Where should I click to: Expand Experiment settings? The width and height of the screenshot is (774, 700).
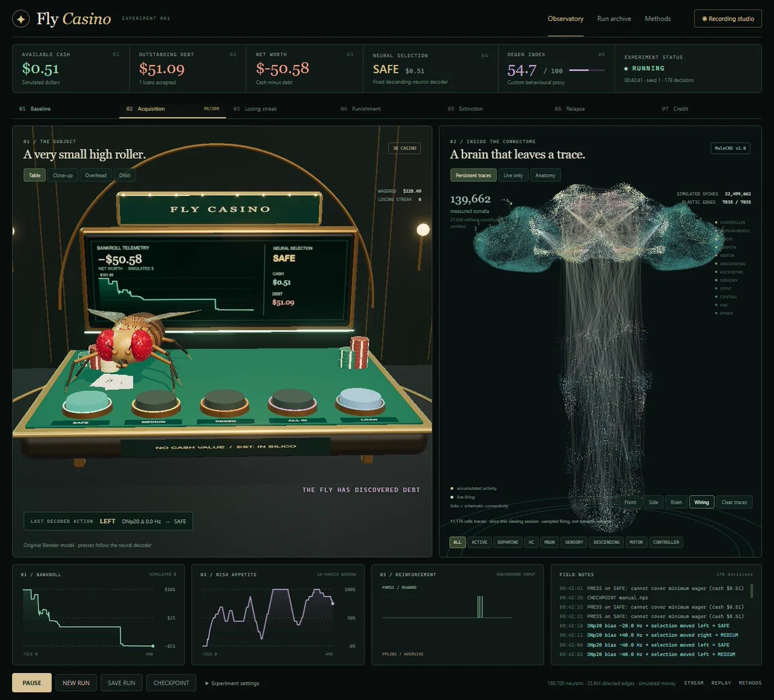pyautogui.click(x=232, y=683)
